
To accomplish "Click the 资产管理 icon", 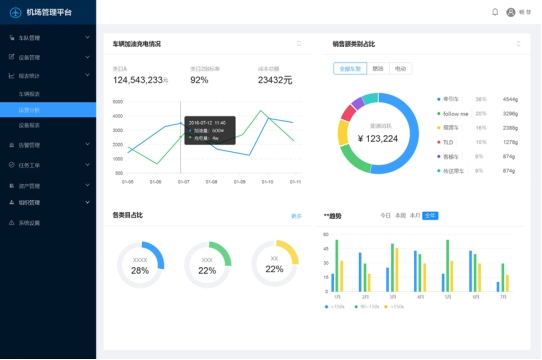I will (12, 186).
